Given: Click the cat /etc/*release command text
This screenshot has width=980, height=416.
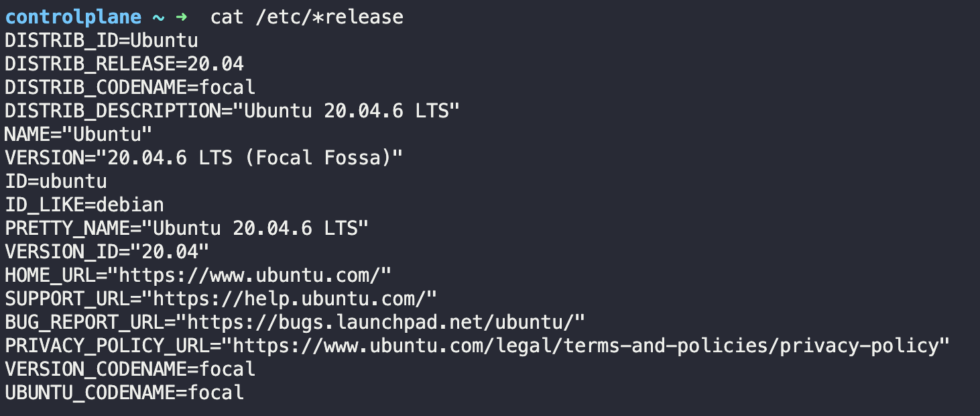Looking at the screenshot, I should (x=307, y=17).
